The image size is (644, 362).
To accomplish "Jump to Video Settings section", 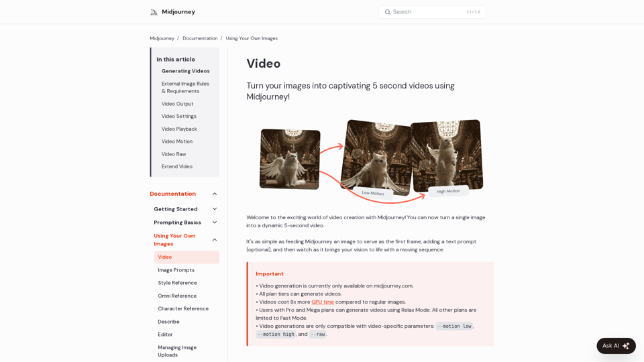I will 178,116.
